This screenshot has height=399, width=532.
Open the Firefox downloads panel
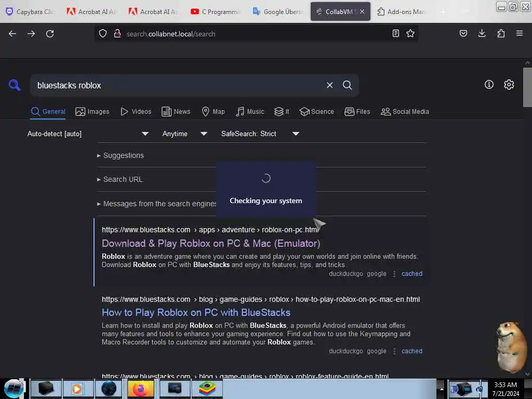[482, 33]
